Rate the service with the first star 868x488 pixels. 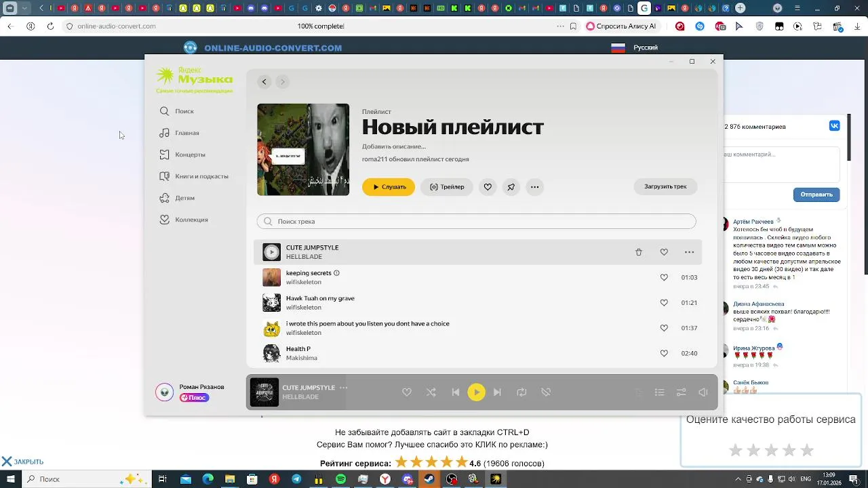click(736, 450)
